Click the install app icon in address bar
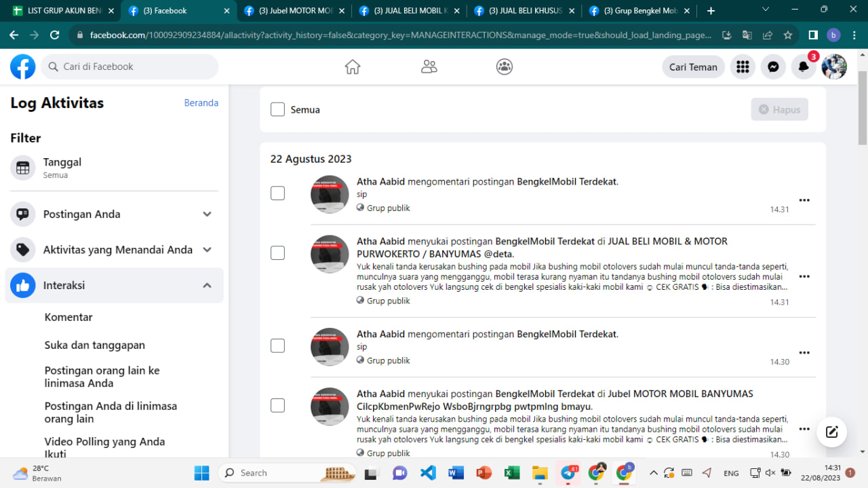Viewport: 868px width, 488px height. (x=726, y=35)
